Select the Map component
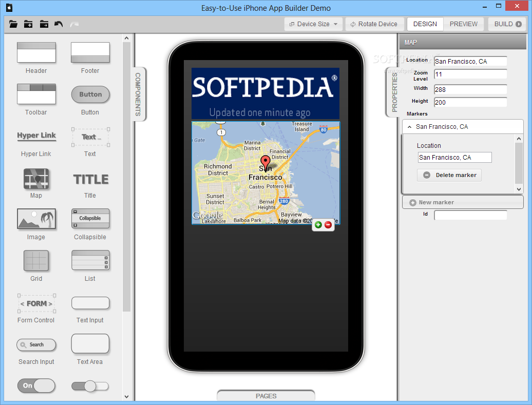Screen dimensions: 532x405 36,183
